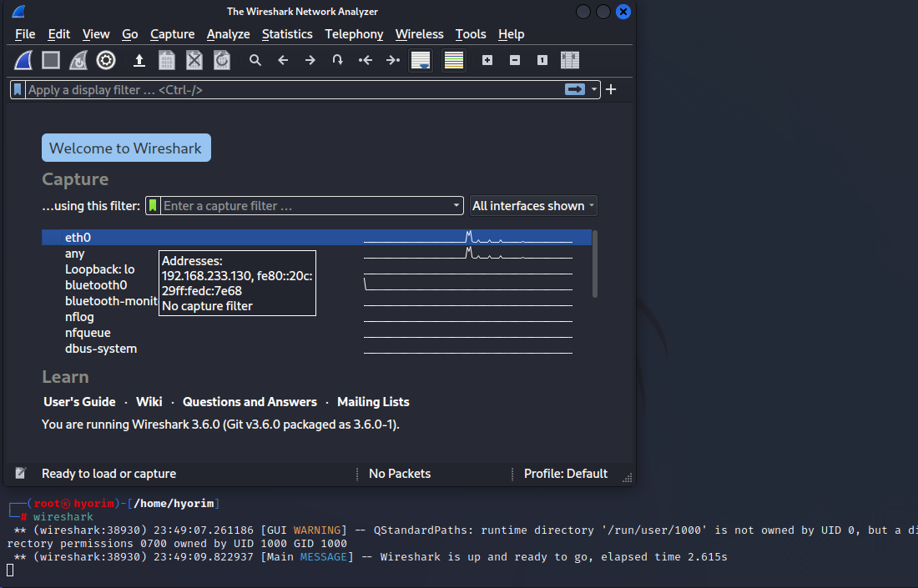The image size is (918, 588).
Task: Click into the capture filter field
Action: point(305,205)
